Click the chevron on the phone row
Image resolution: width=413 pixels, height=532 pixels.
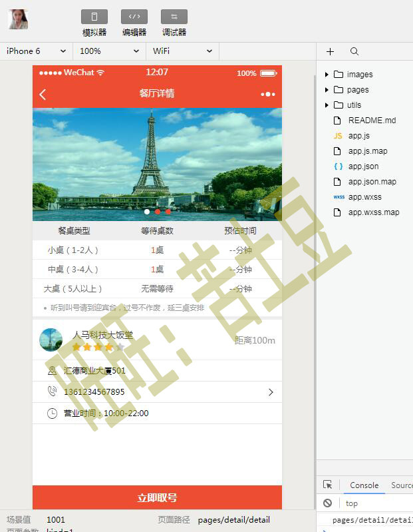[271, 392]
